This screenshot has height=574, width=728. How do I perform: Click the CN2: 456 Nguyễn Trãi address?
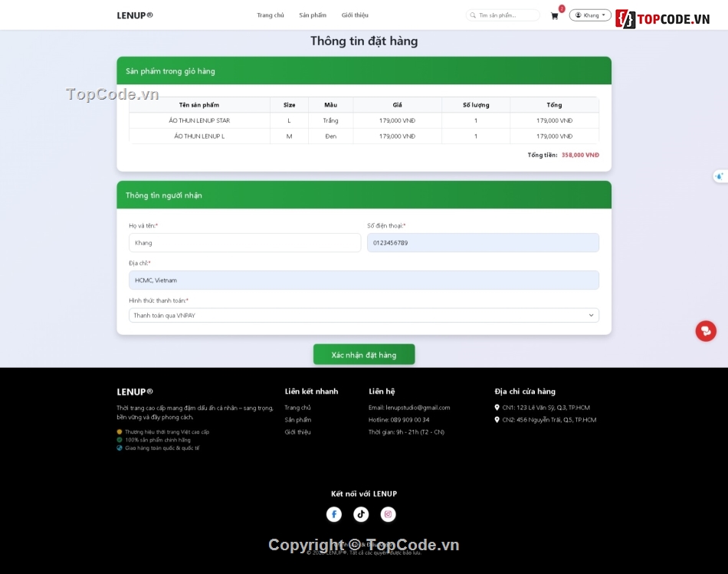549,419
